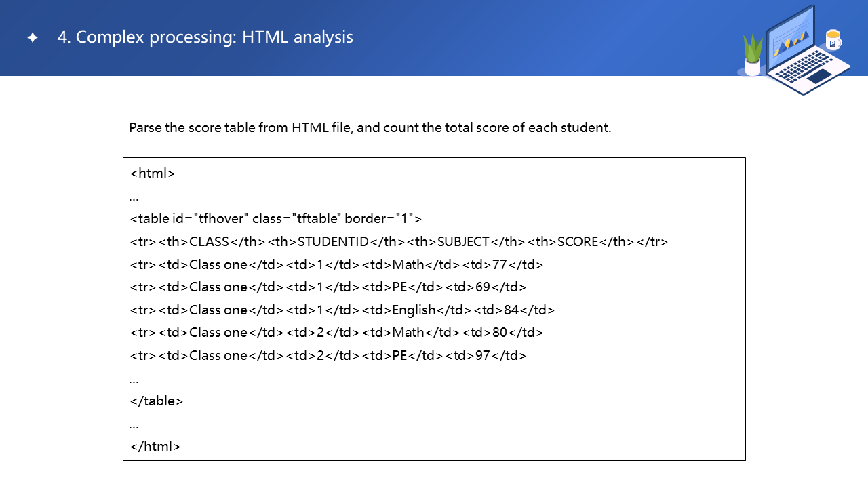Click the Math score 77 row
The image size is (868, 488).
336,264
